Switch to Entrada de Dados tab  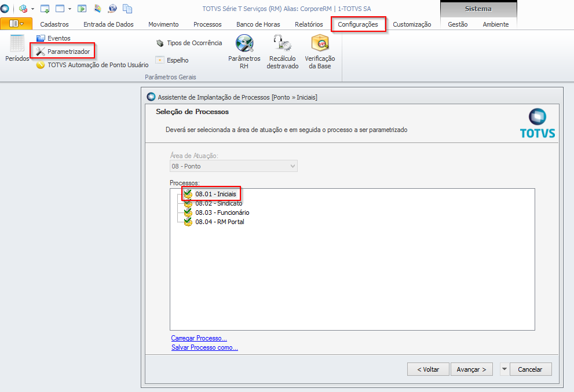pyautogui.click(x=108, y=24)
